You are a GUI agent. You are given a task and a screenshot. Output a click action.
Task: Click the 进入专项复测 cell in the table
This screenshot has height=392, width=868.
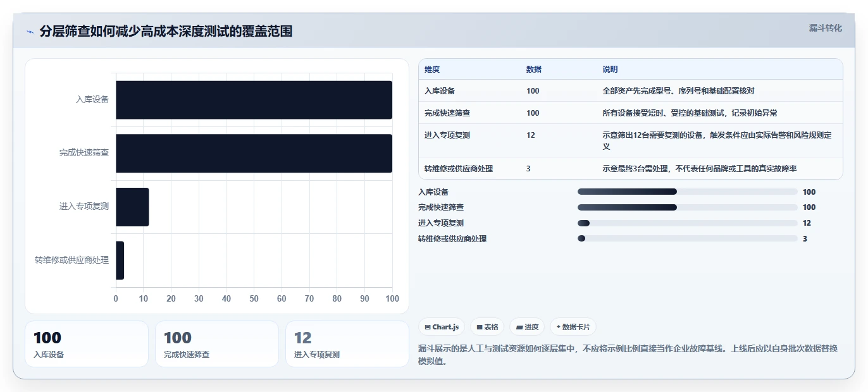point(447,135)
